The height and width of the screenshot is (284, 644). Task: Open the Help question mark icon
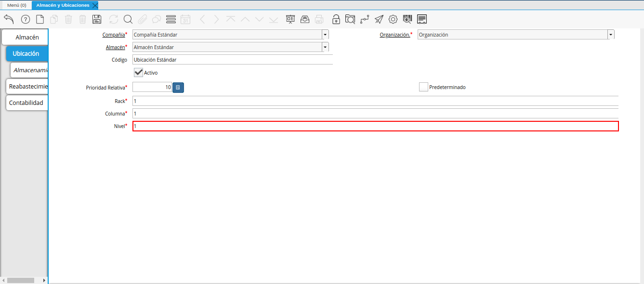(x=26, y=19)
